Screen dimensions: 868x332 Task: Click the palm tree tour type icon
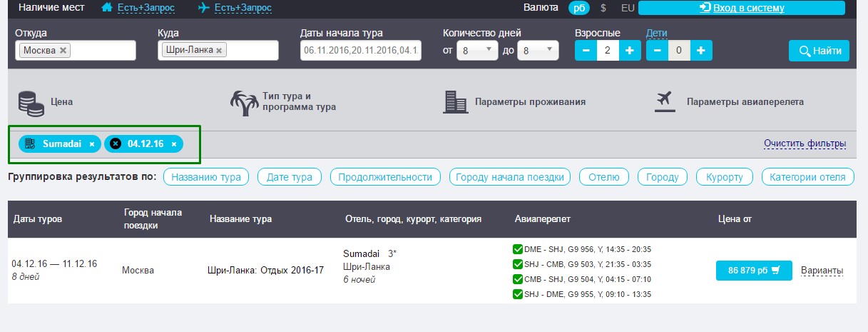coord(244,102)
